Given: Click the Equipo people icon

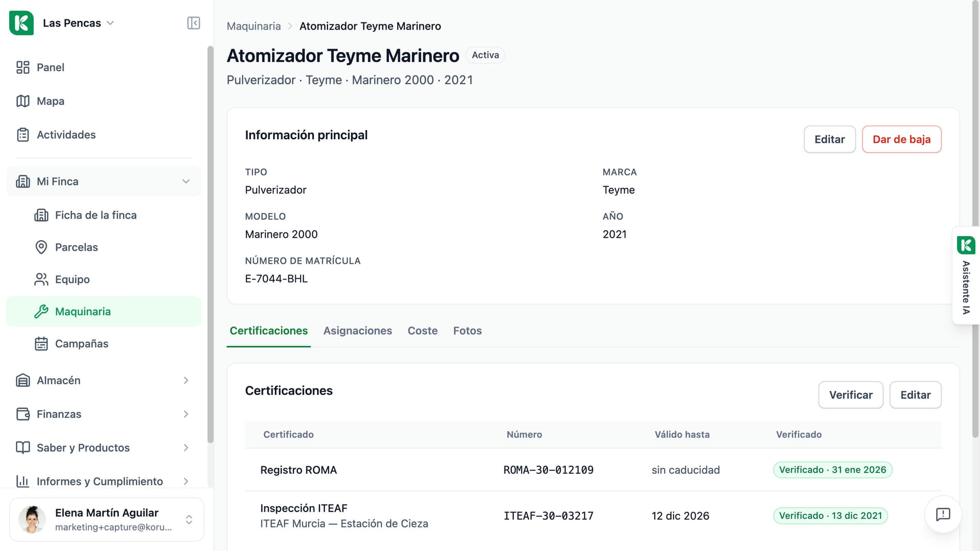Looking at the screenshot, I should coord(41,280).
